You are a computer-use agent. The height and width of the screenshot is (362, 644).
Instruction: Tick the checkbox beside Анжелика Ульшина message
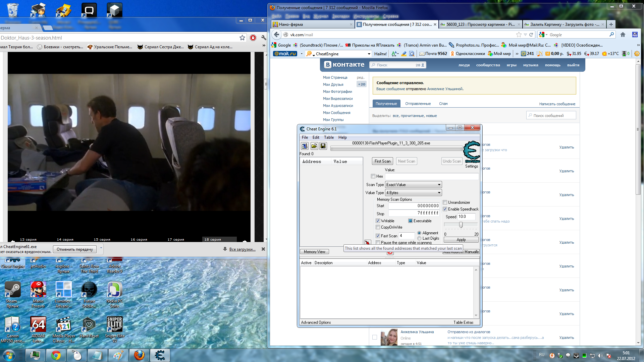coord(375,337)
